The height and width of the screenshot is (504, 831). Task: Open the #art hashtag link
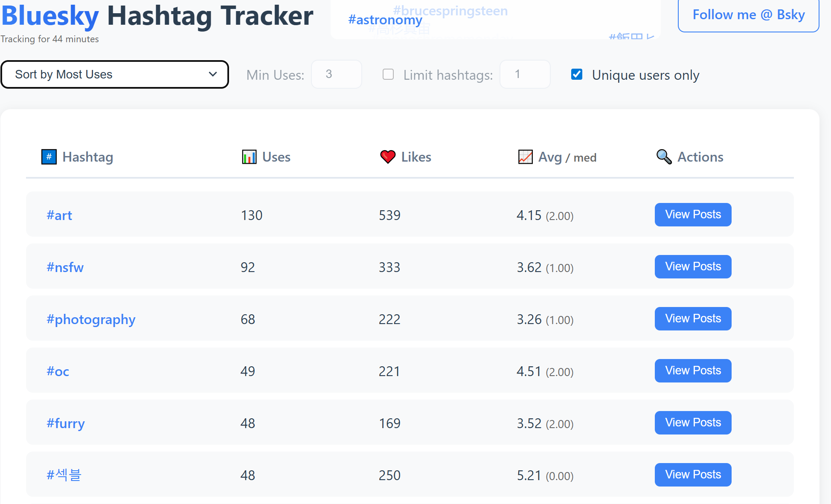pos(59,215)
